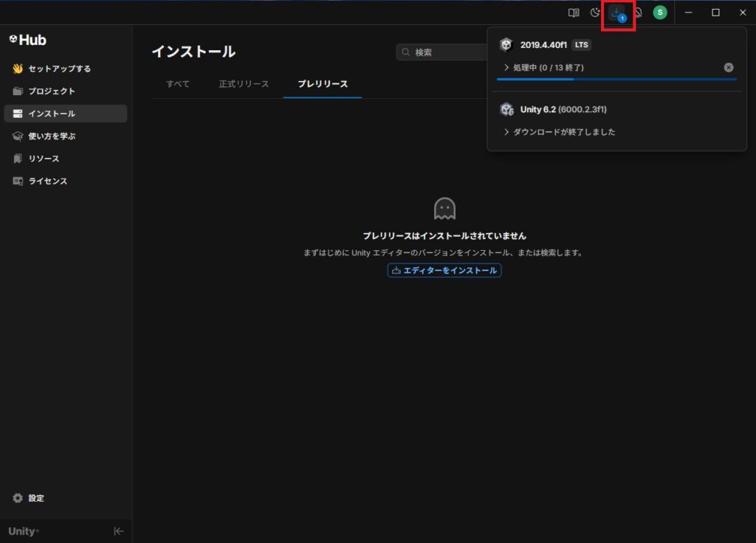Switch to the すべて tab
756x543 pixels.
(178, 84)
